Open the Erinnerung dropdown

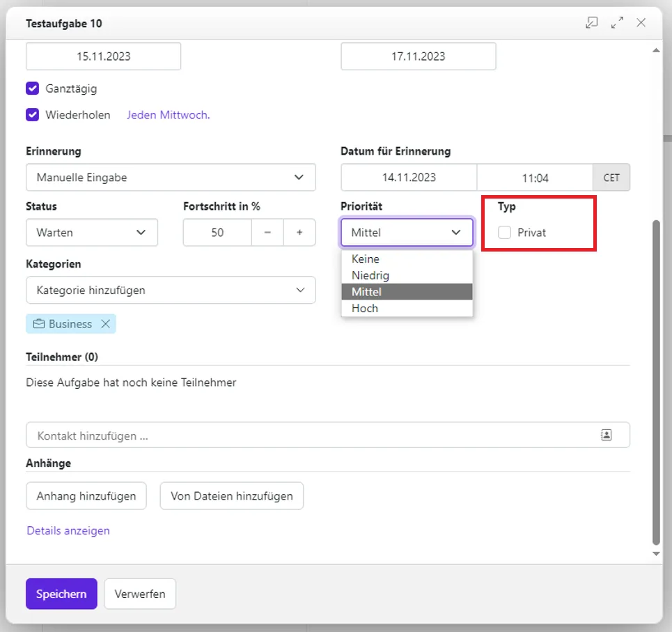171,178
